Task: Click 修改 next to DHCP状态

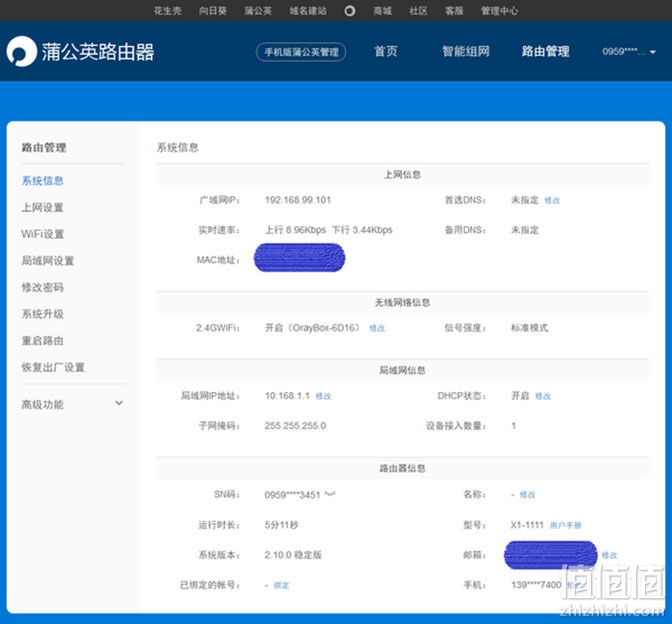Action: pyautogui.click(x=543, y=396)
